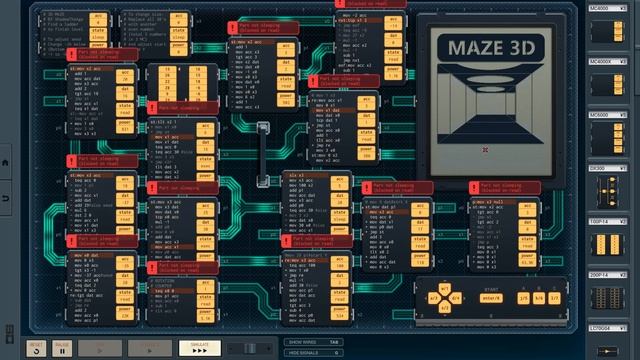Select the MC4000 part from the parts tray
Viewport: 640px width, 360px height.
[608, 31]
